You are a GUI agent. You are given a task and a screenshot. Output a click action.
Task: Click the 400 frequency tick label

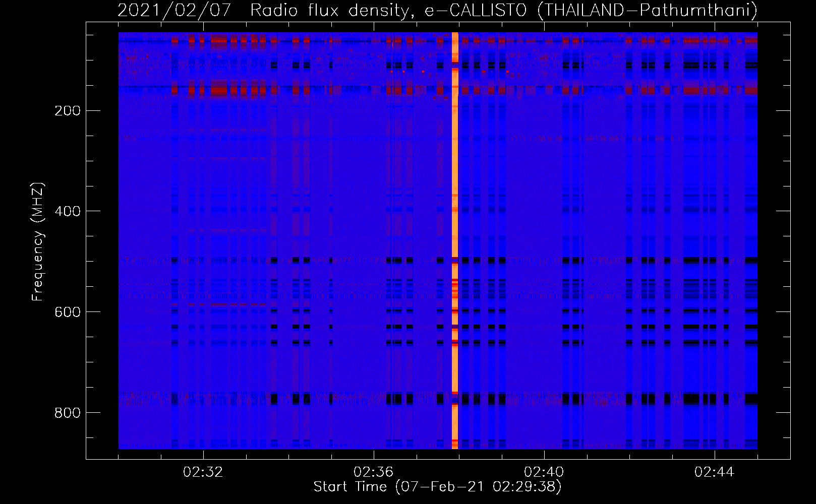click(x=67, y=211)
